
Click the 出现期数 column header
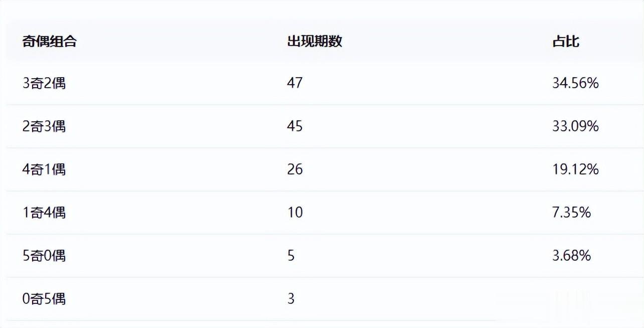314,42
